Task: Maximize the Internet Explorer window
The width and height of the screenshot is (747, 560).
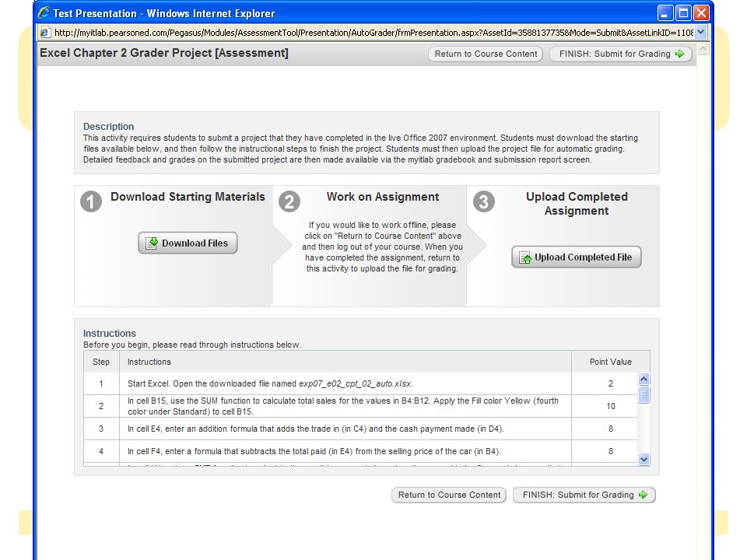Action: pos(683,13)
